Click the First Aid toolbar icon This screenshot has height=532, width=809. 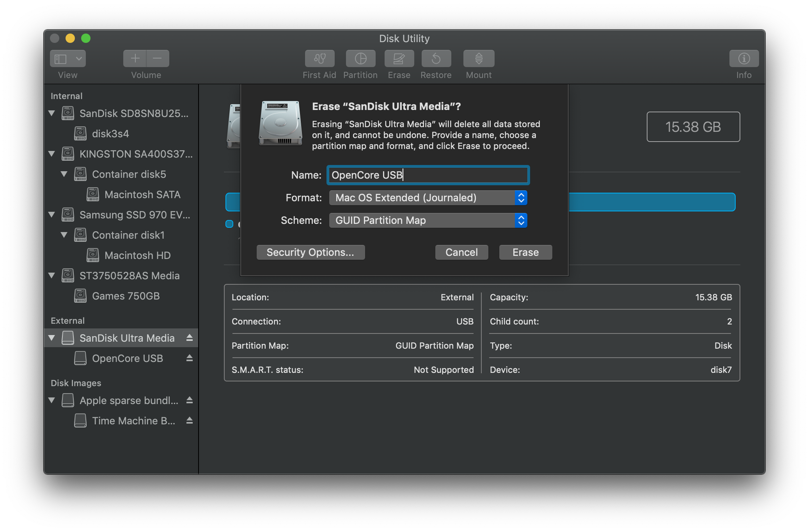click(319, 59)
